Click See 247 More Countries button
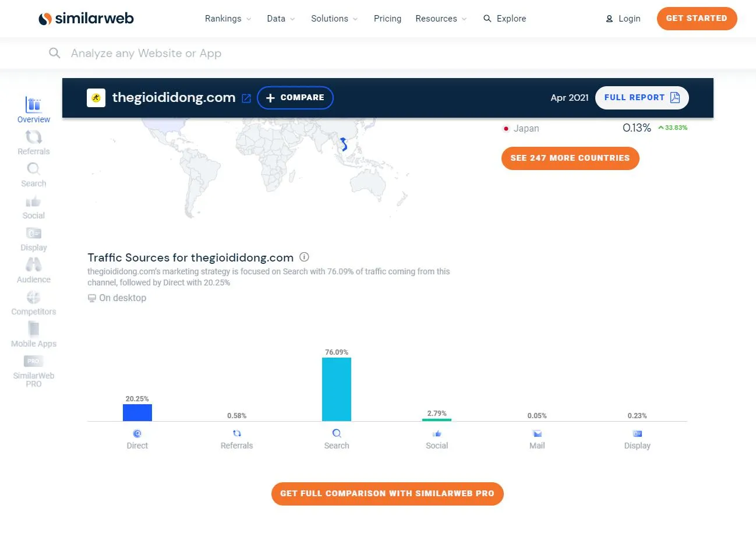756x537 pixels. click(x=570, y=158)
